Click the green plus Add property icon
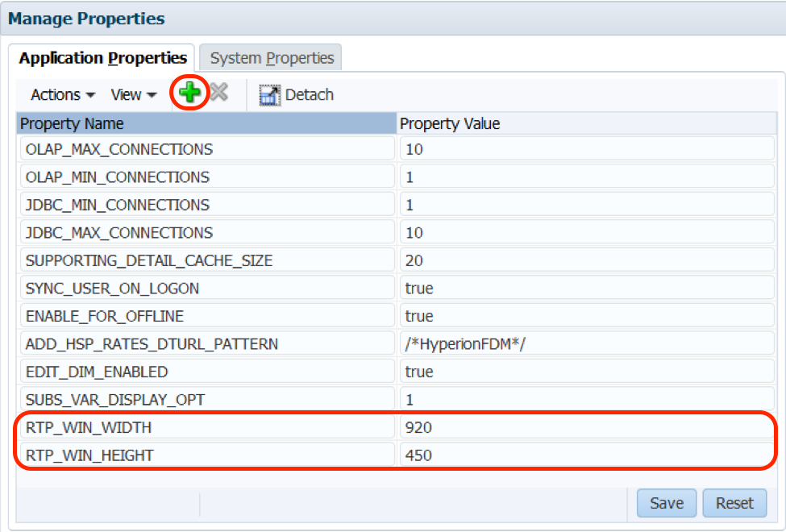The height and width of the screenshot is (532, 786). click(190, 94)
